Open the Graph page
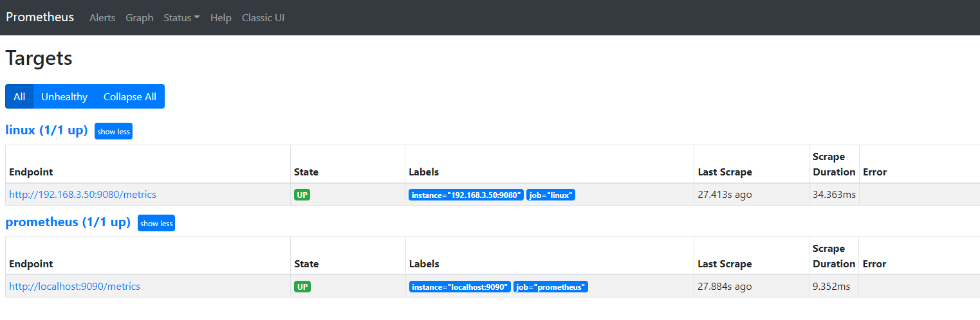 (140, 18)
